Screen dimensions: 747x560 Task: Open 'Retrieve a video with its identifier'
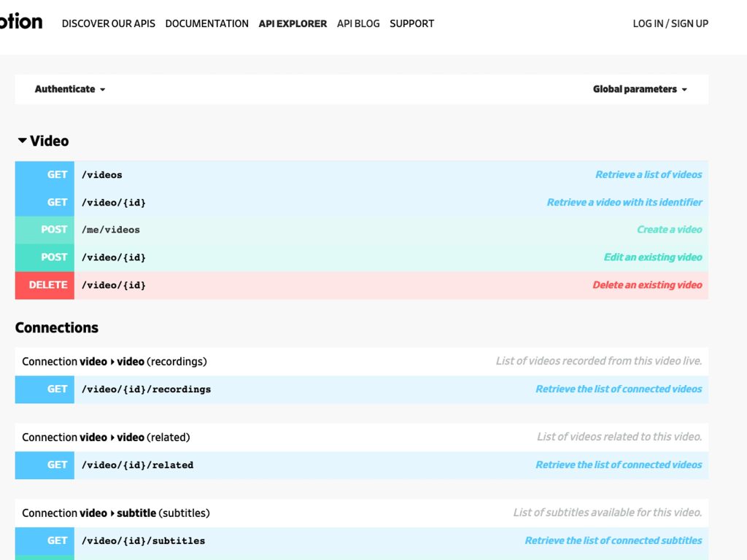click(x=624, y=203)
